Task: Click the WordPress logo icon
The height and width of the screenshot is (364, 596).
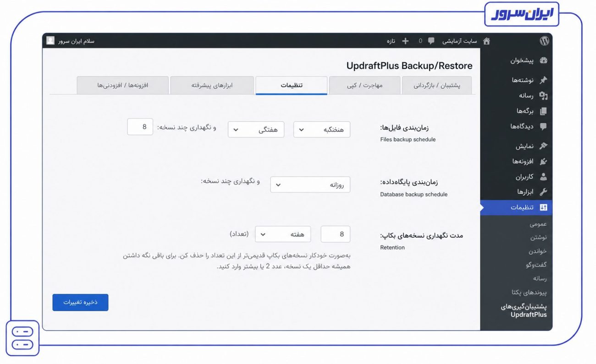Action: (544, 41)
